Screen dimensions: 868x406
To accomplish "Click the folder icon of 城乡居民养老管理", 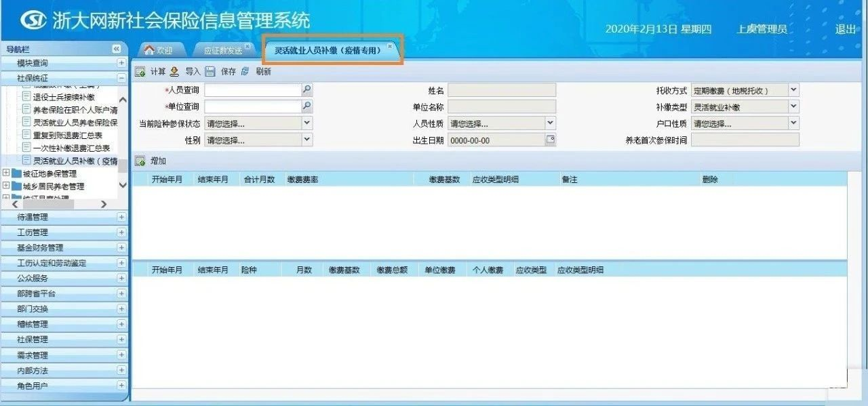I will (17, 186).
